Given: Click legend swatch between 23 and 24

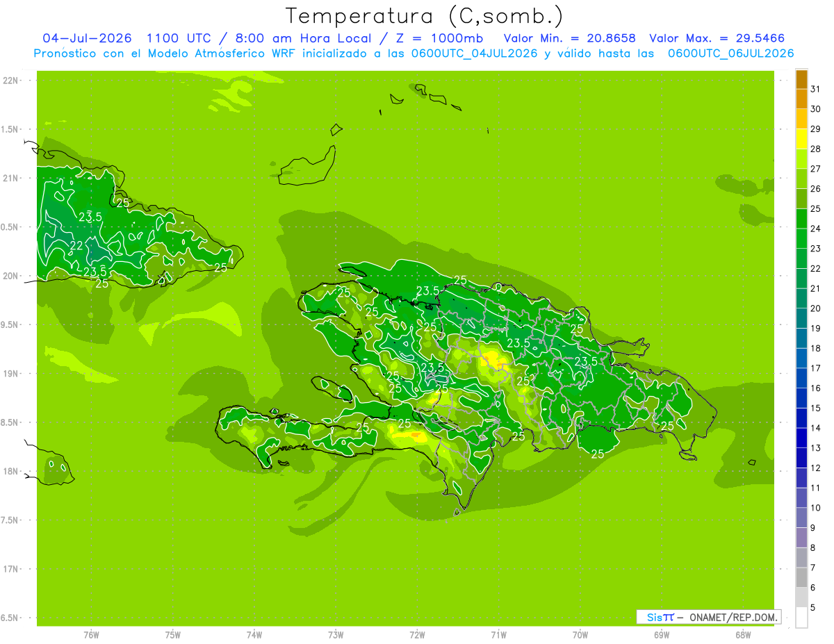Looking at the screenshot, I should click(x=801, y=238).
